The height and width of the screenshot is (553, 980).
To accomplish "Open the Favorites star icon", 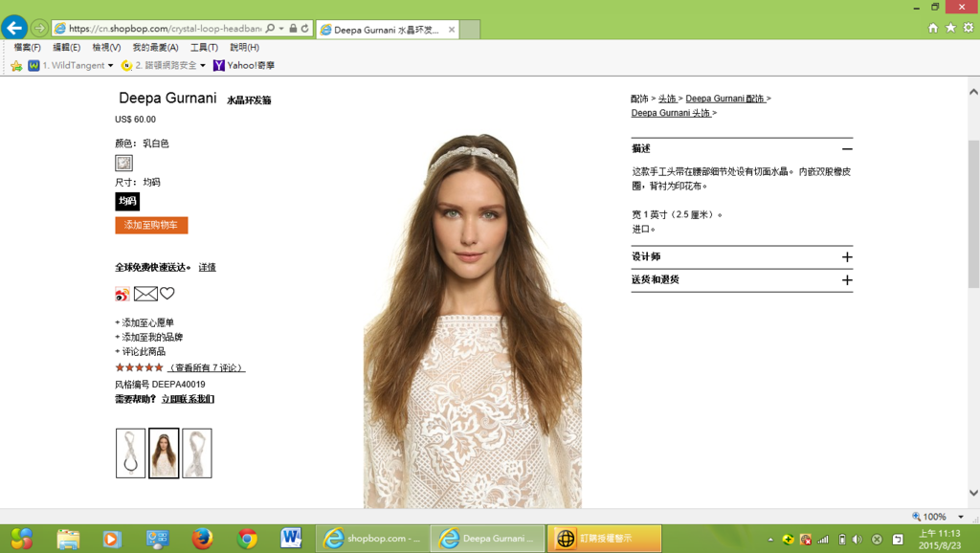I will [950, 28].
